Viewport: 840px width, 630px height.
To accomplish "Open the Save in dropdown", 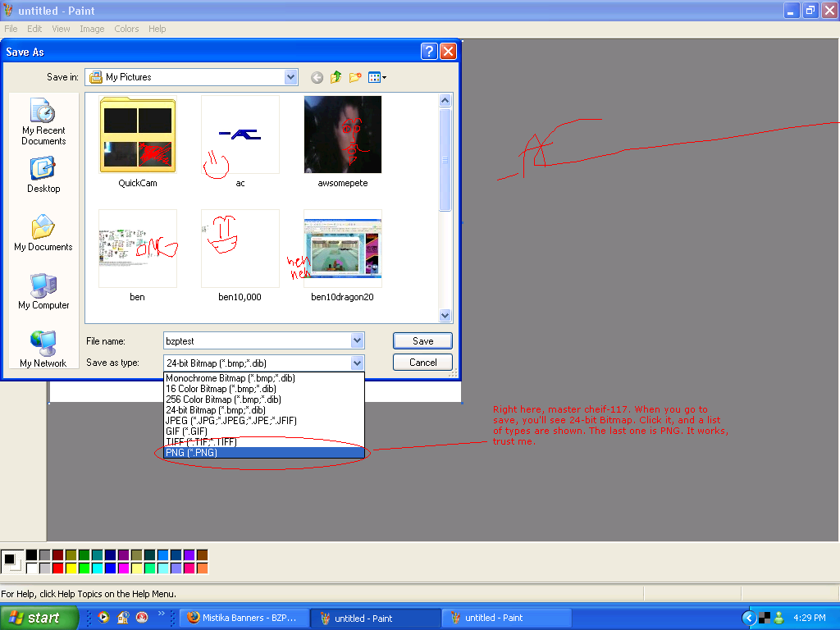I will coord(290,76).
